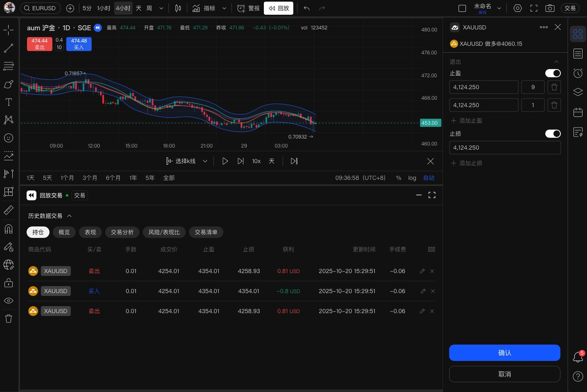The width and height of the screenshot is (587, 392).
Task: Open the forecast projection tool
Action: (x=9, y=156)
